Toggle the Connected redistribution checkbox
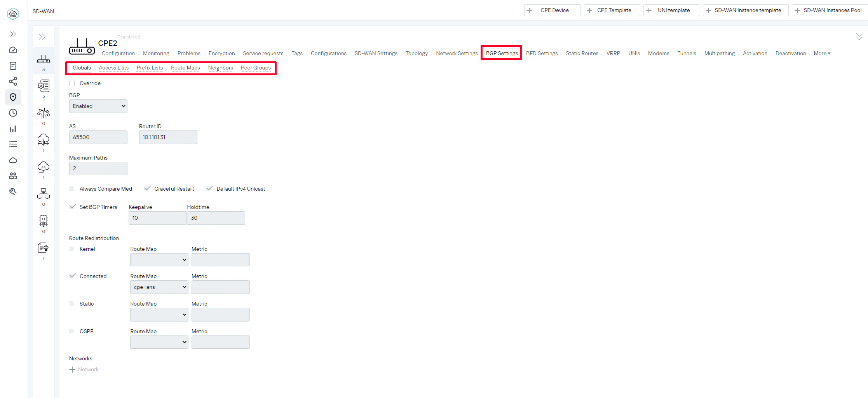The width and height of the screenshot is (868, 398). pos(73,276)
